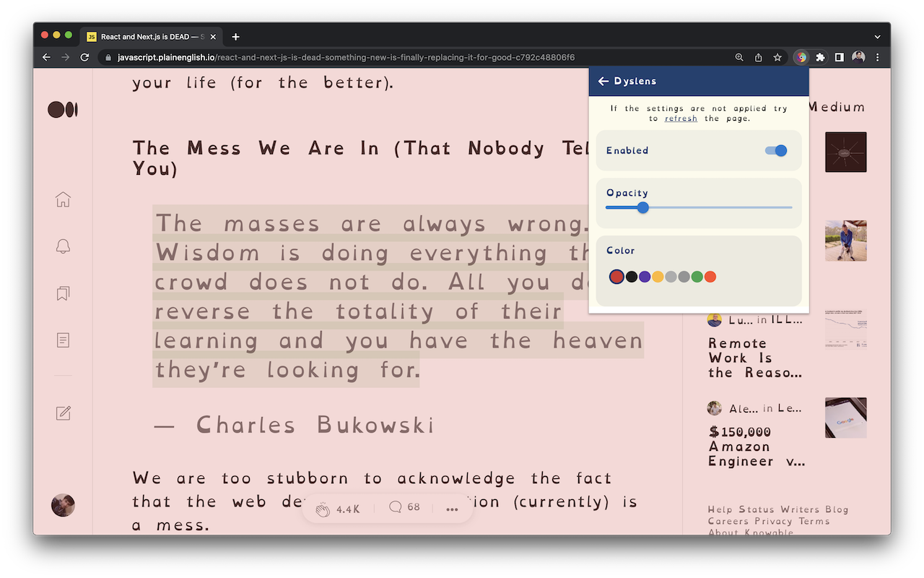Open the Chrome profile avatar
924x578 pixels.
point(858,57)
